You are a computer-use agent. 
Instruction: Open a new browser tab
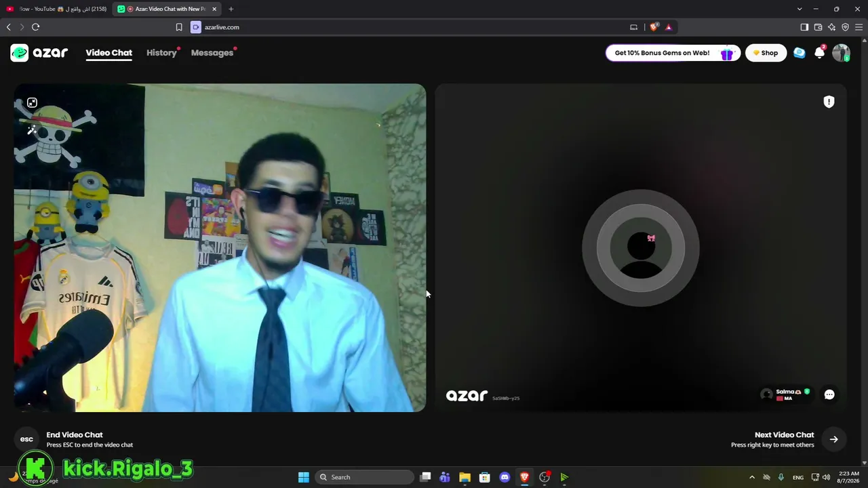click(231, 9)
